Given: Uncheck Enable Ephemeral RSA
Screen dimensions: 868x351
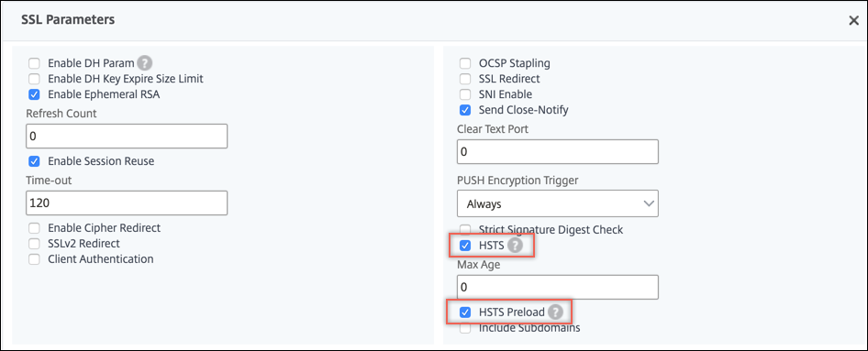Looking at the screenshot, I should click(34, 94).
